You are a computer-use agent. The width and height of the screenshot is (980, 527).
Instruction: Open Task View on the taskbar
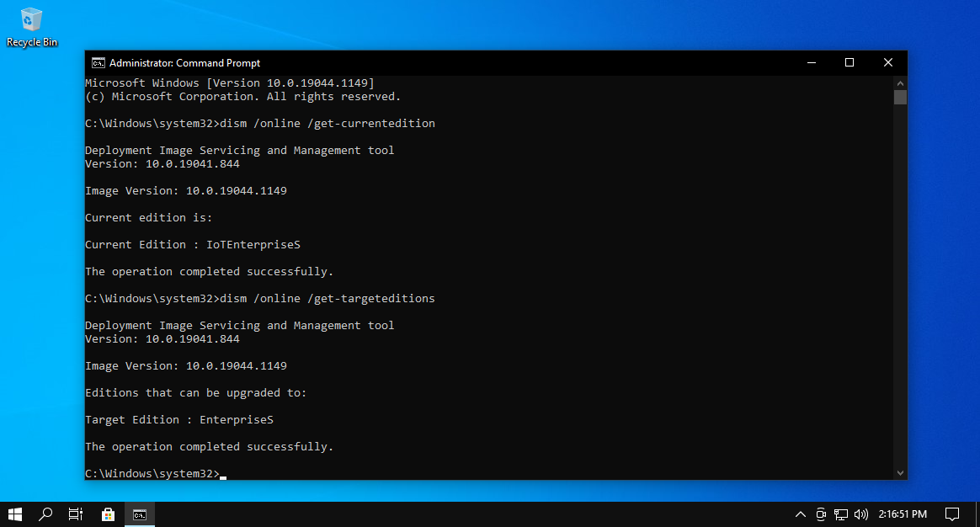(x=75, y=514)
